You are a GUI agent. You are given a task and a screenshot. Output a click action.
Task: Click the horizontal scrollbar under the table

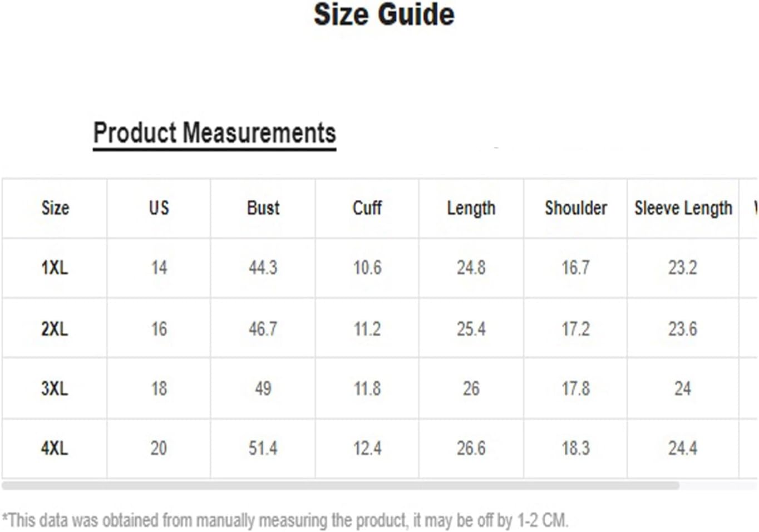(341, 486)
